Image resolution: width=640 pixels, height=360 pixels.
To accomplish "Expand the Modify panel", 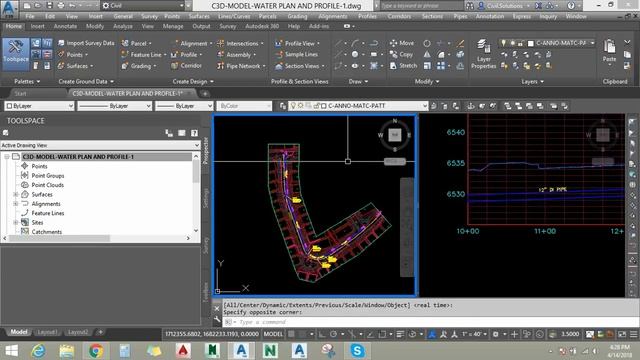I will (427, 81).
